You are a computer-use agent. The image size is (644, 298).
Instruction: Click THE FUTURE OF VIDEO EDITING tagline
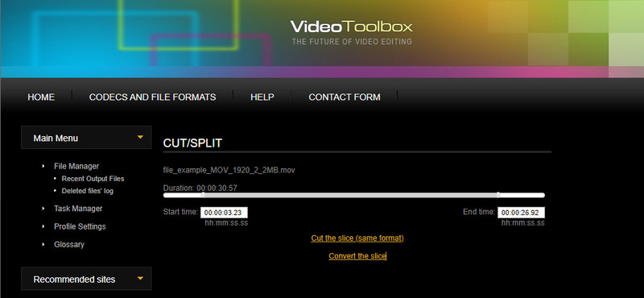[x=352, y=42]
